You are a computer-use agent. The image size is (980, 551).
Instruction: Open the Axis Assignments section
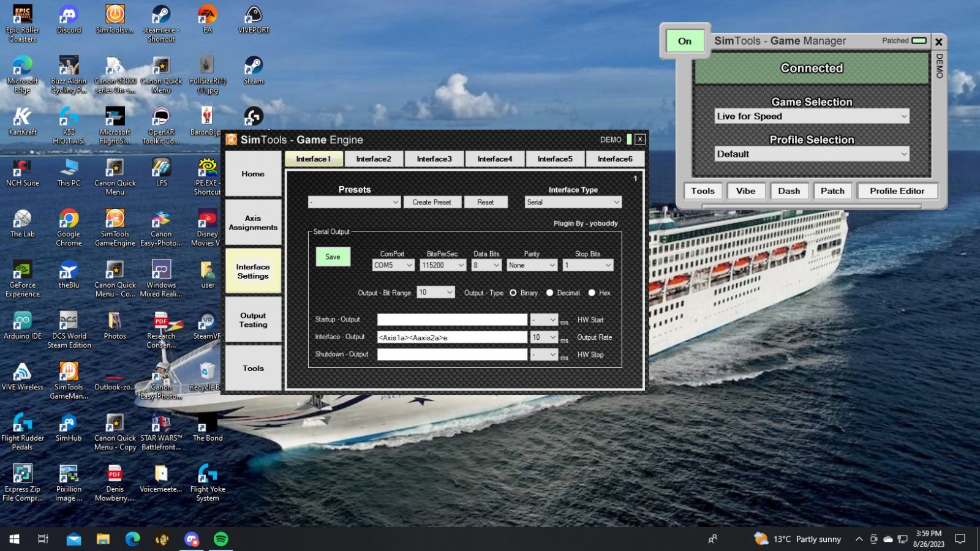click(253, 223)
